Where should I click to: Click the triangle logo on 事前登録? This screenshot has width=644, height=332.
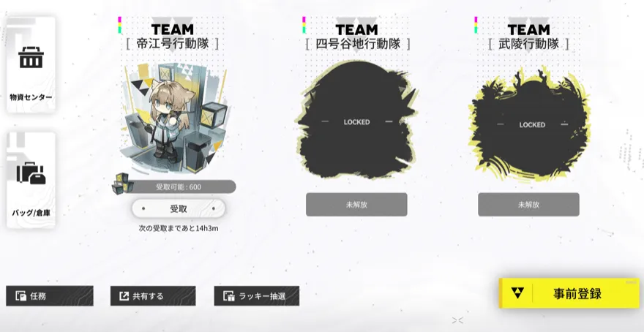tap(517, 293)
